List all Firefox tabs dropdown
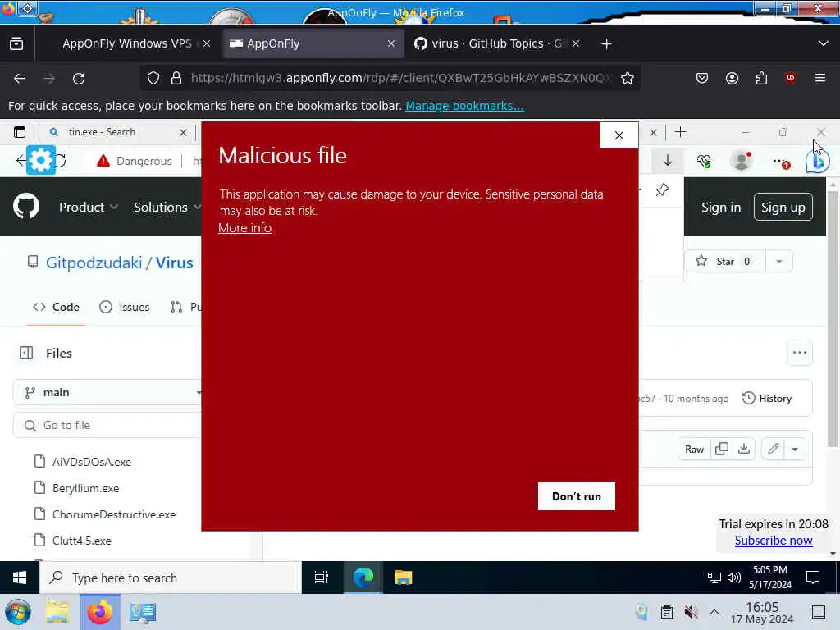 (x=824, y=44)
